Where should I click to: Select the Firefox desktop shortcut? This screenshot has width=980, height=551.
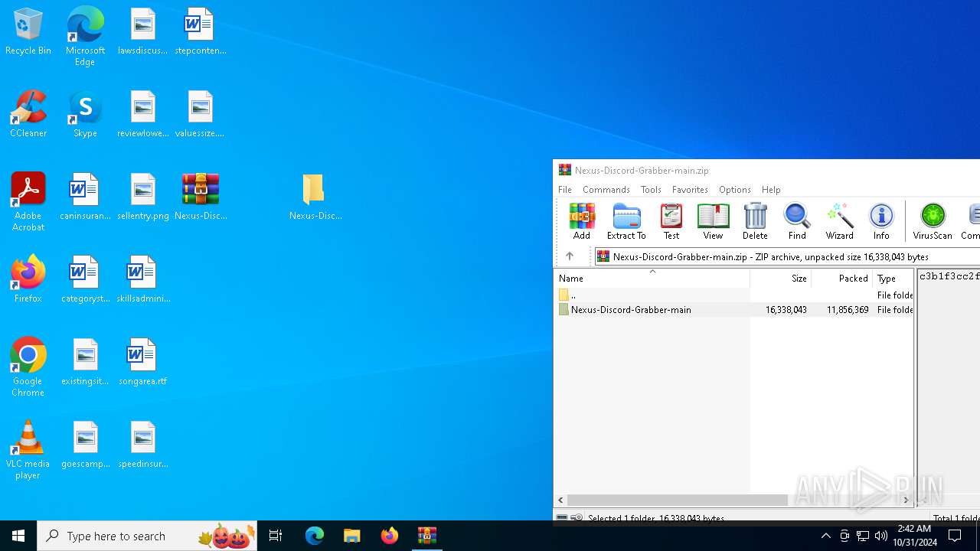pyautogui.click(x=28, y=279)
